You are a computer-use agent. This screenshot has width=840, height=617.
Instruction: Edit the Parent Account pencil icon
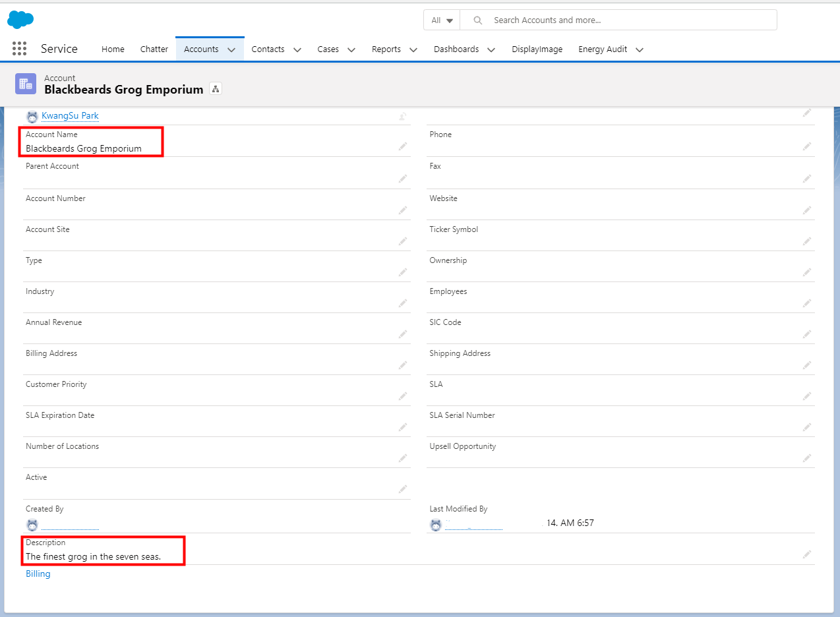(x=402, y=179)
